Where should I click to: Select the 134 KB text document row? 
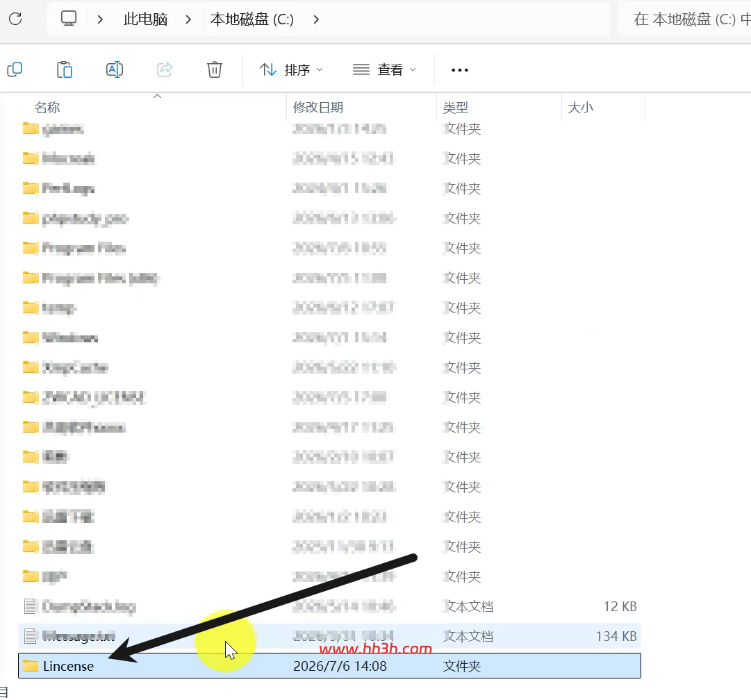click(x=329, y=636)
